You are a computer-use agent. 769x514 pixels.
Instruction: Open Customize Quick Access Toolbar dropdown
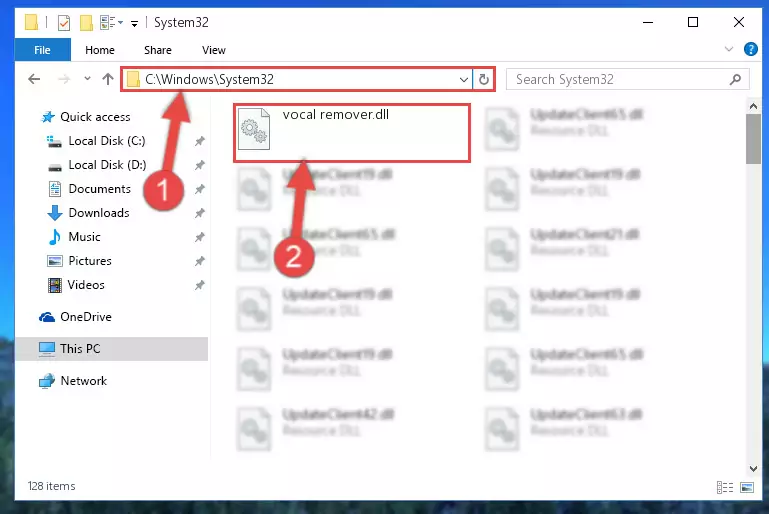click(x=134, y=23)
